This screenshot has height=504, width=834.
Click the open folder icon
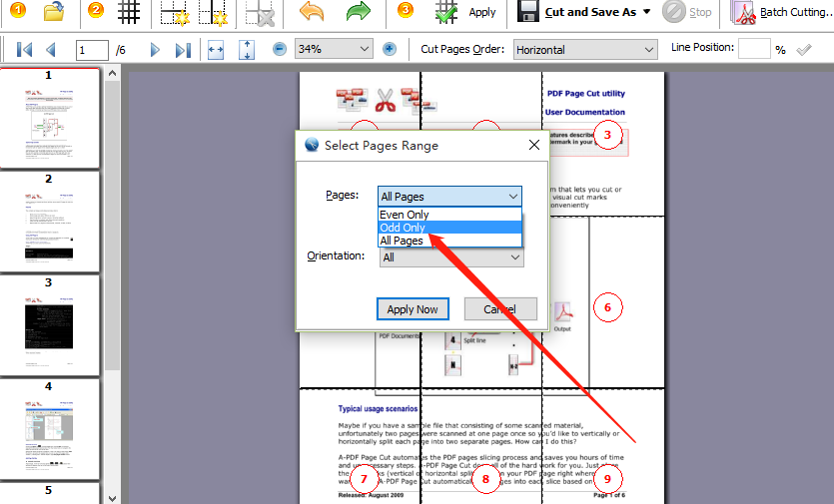pos(54,12)
